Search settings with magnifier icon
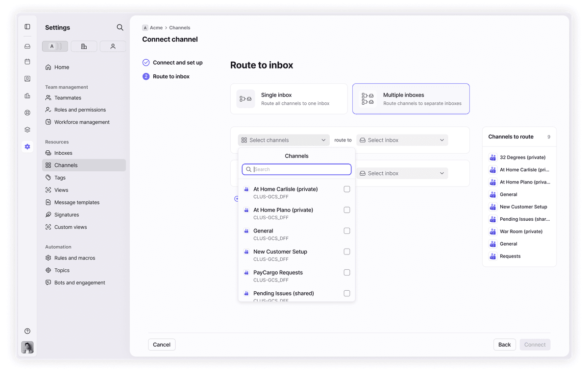 coord(120,27)
